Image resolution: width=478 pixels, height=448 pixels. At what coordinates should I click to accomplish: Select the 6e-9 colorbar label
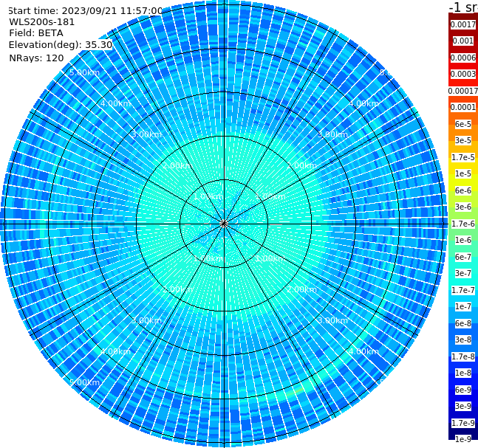click(x=463, y=390)
